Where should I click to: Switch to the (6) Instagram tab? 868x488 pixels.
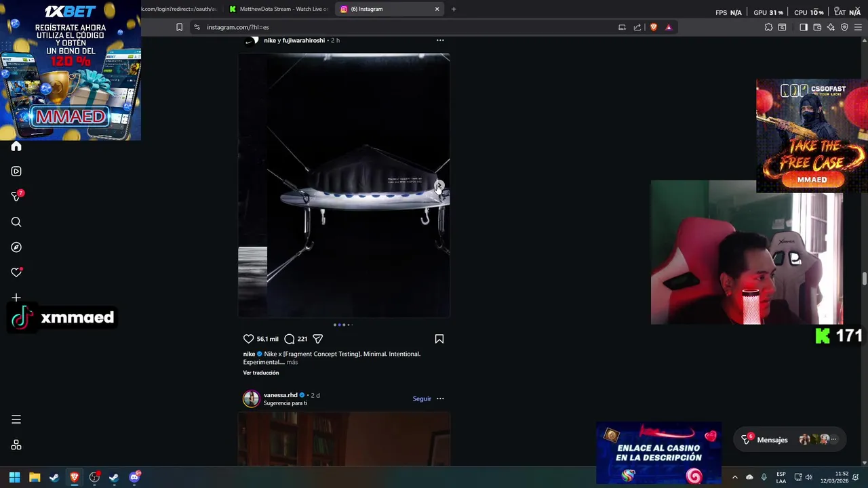click(x=390, y=9)
